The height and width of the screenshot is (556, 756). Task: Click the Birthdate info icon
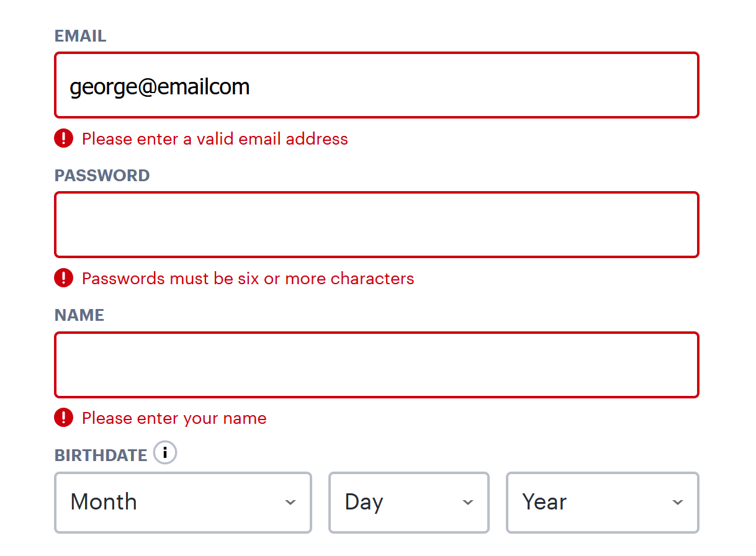165,453
